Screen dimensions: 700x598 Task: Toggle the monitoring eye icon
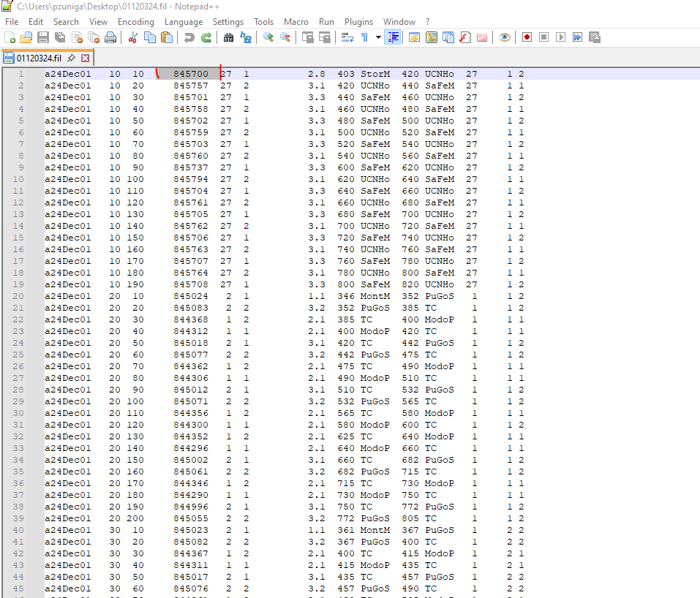pos(505,37)
